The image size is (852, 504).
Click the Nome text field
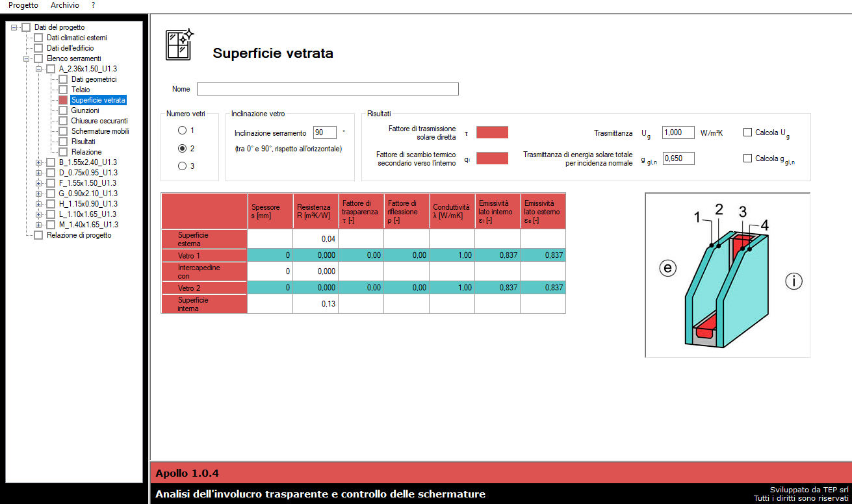[328, 89]
